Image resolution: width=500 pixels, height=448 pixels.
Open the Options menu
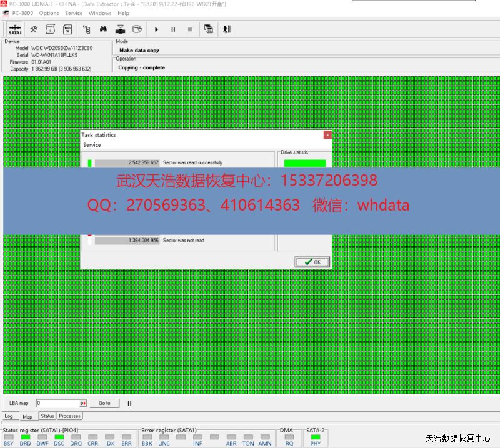tap(49, 13)
